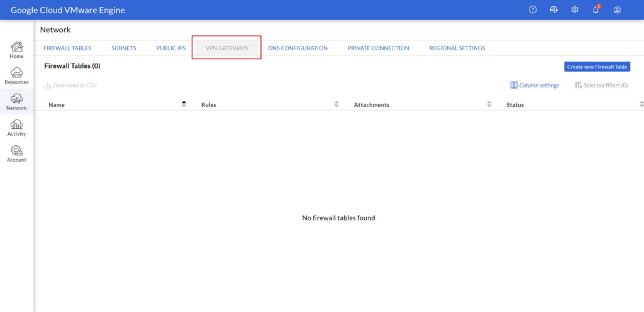Sort by the Name column arrow
Image resolution: width=644 pixels, height=312 pixels.
pyautogui.click(x=184, y=104)
